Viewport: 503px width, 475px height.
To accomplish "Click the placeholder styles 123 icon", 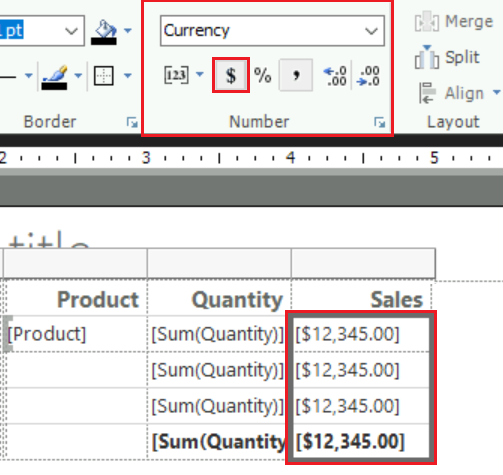I will point(176,75).
